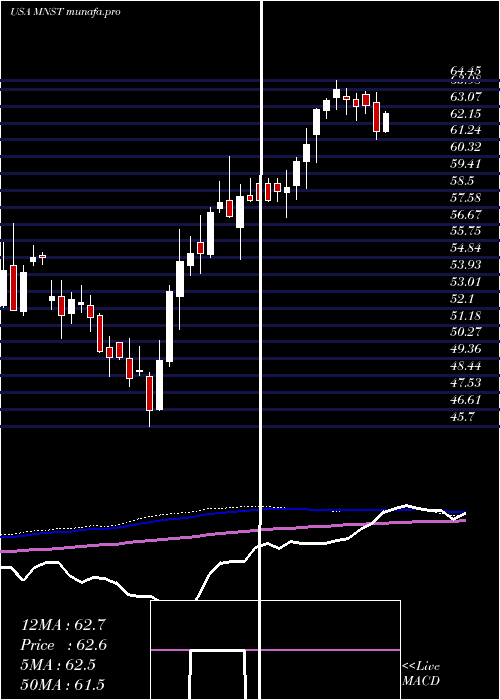This screenshot has height=700, width=500.
Task: Select the 56.67 price axis label
Action: [466, 214]
